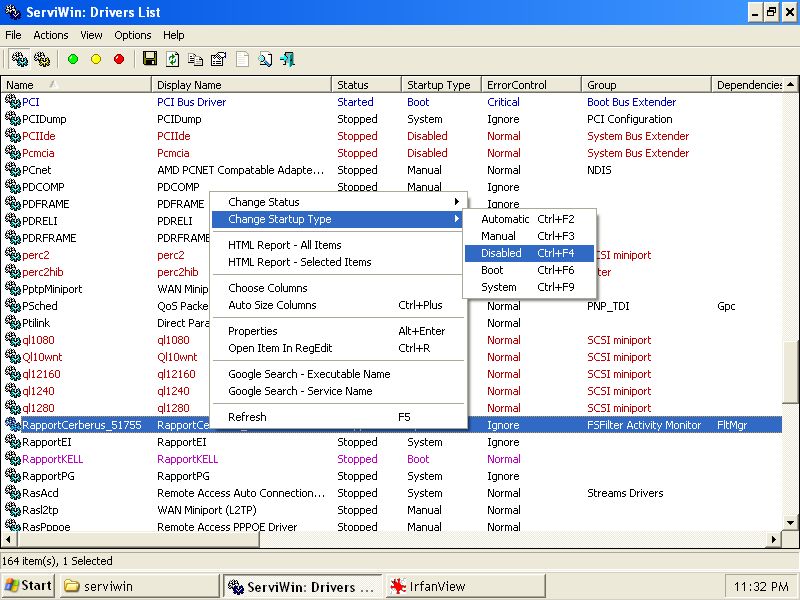The height and width of the screenshot is (600, 800).
Task: Open the Options menu
Action: pos(133,35)
